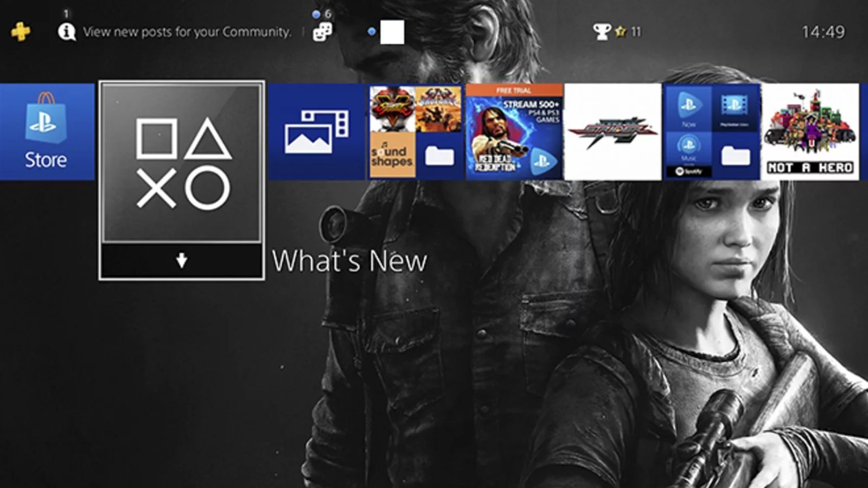
Task: Open the folder icon beside Sound Shapes
Action: [x=439, y=156]
